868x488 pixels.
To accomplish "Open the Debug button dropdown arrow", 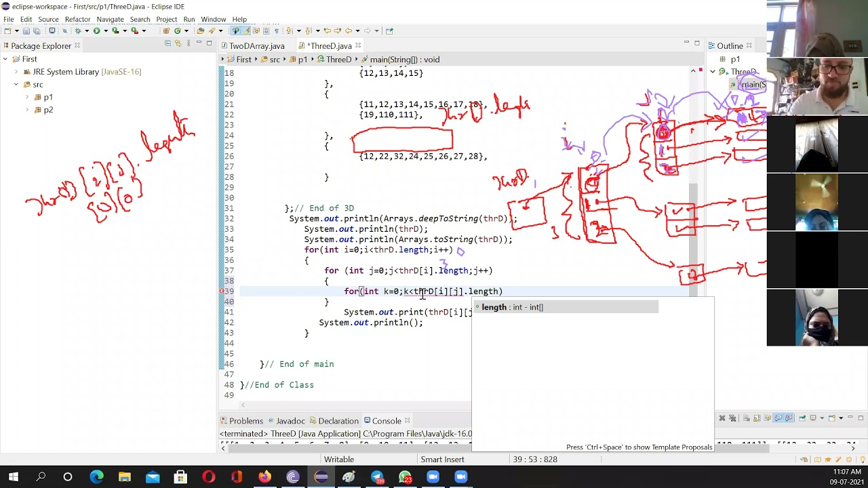I will click(87, 30).
